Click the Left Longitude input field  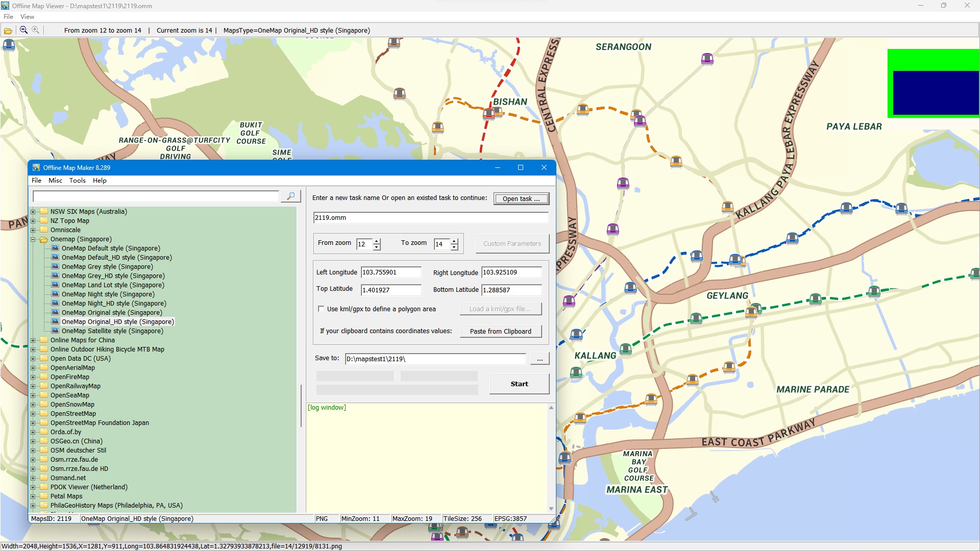pyautogui.click(x=391, y=272)
